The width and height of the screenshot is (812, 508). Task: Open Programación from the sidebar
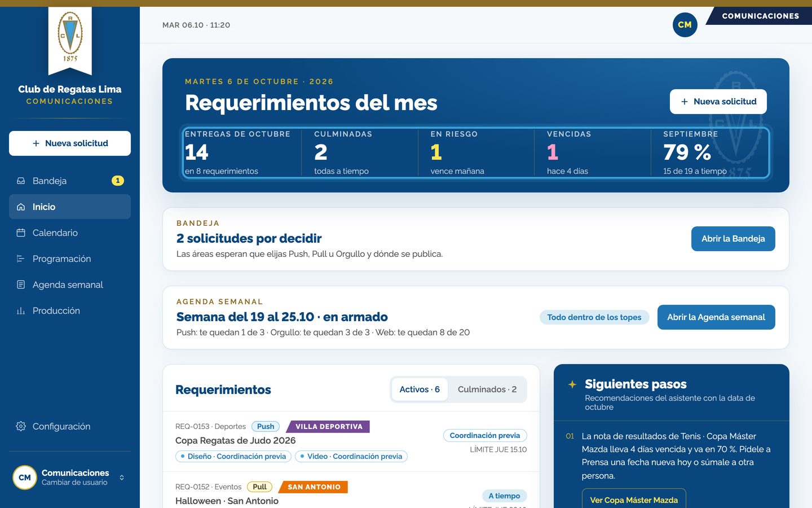click(x=70, y=259)
